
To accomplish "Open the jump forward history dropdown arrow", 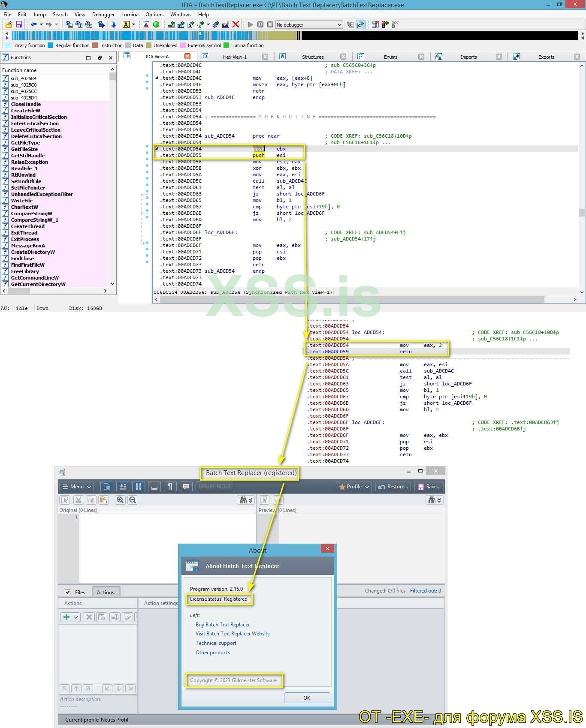I will point(56,24).
